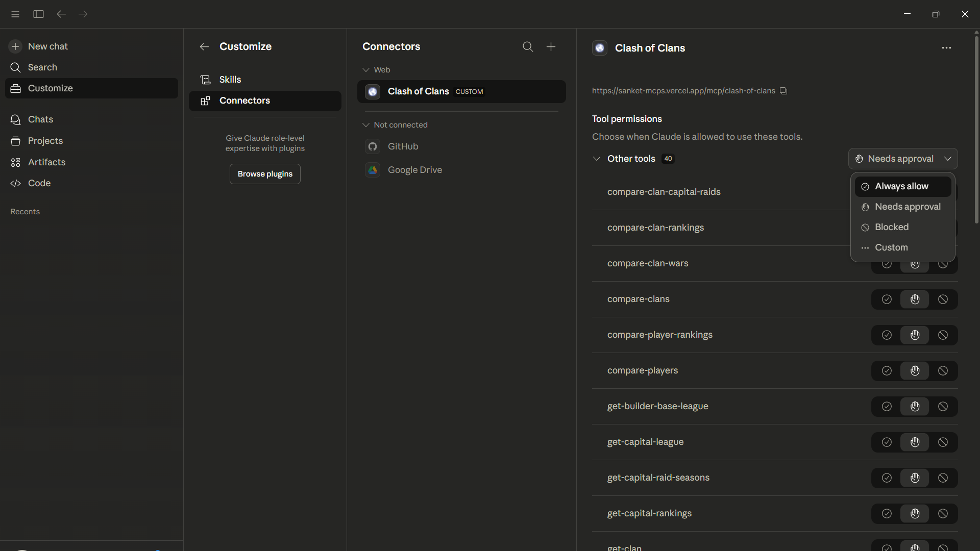Set get-builder-base-league to always allow
Viewport: 980px width, 551px height.
click(887, 407)
